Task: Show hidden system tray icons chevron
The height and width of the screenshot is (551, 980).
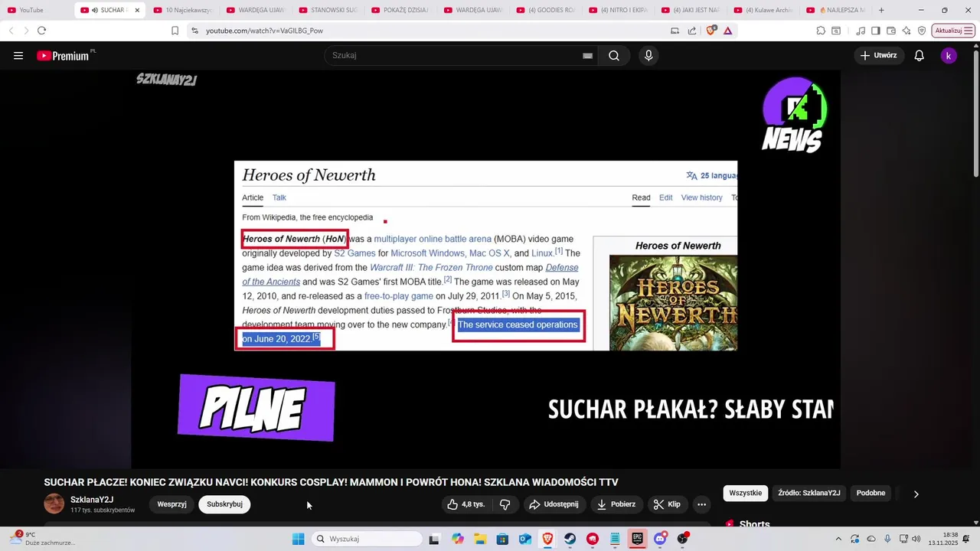Action: (838, 539)
